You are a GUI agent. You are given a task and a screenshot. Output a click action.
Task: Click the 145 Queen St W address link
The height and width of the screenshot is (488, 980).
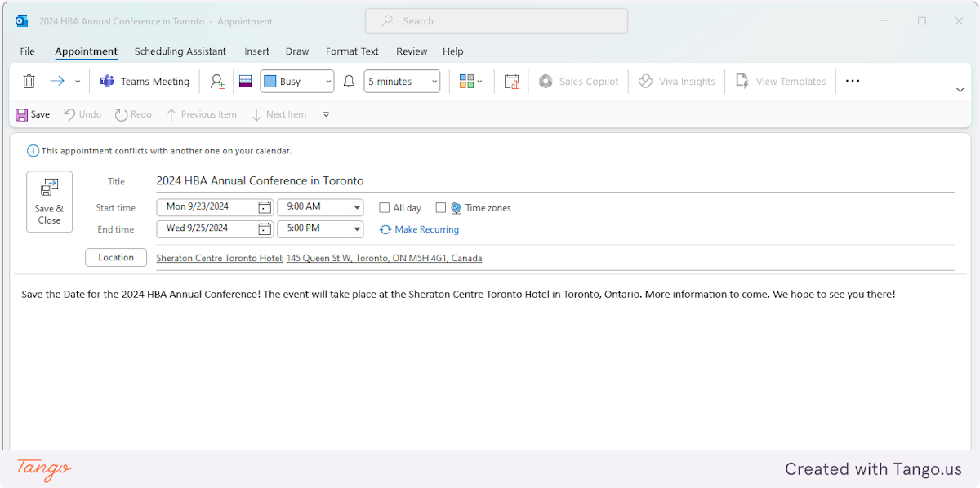click(385, 259)
